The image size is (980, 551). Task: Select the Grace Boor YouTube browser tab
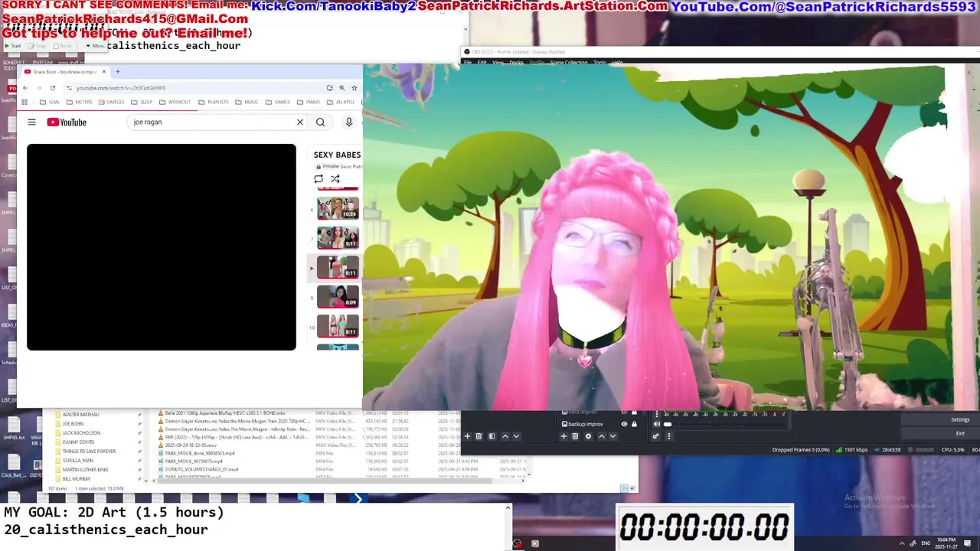pos(66,71)
